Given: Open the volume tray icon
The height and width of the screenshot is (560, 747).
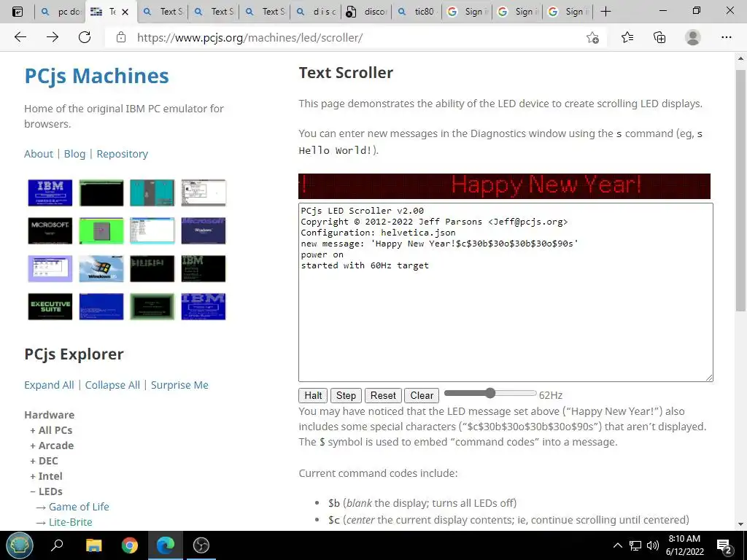Looking at the screenshot, I should pyautogui.click(x=653, y=545).
